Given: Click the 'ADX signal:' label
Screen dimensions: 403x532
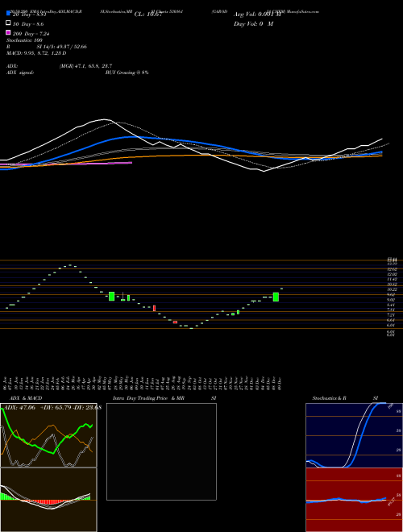Looking at the screenshot, I should point(19,73).
